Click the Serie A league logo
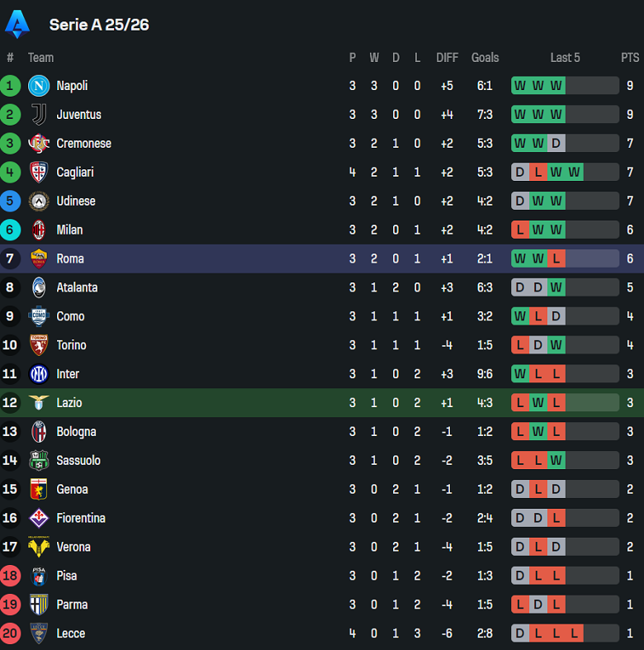The height and width of the screenshot is (650, 644). tap(17, 25)
